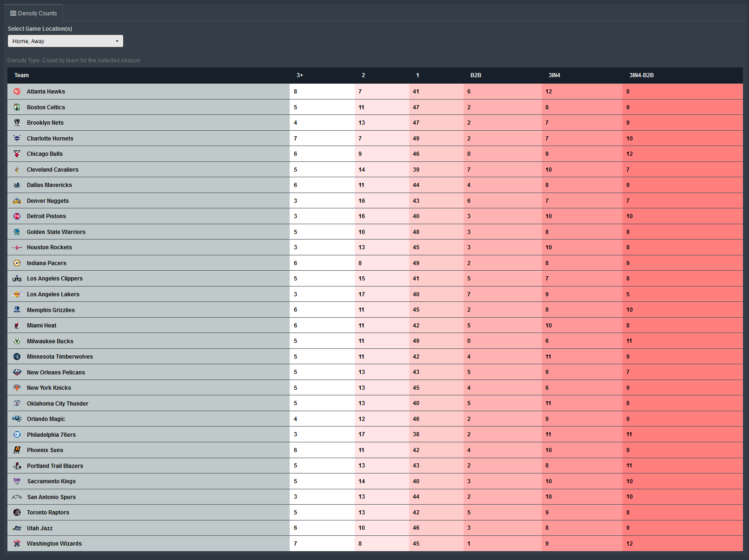This screenshot has width=749, height=560.
Task: Click the Oklahoma City Thunder logo icon
Action: (17, 403)
